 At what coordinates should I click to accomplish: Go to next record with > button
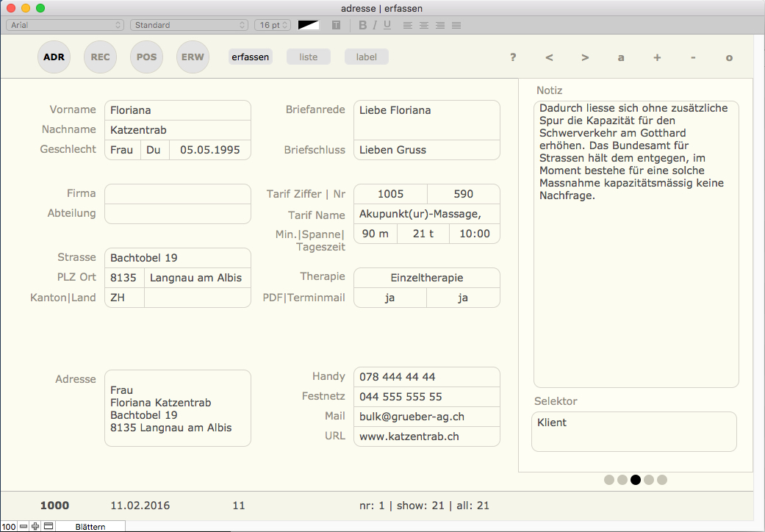[585, 57]
